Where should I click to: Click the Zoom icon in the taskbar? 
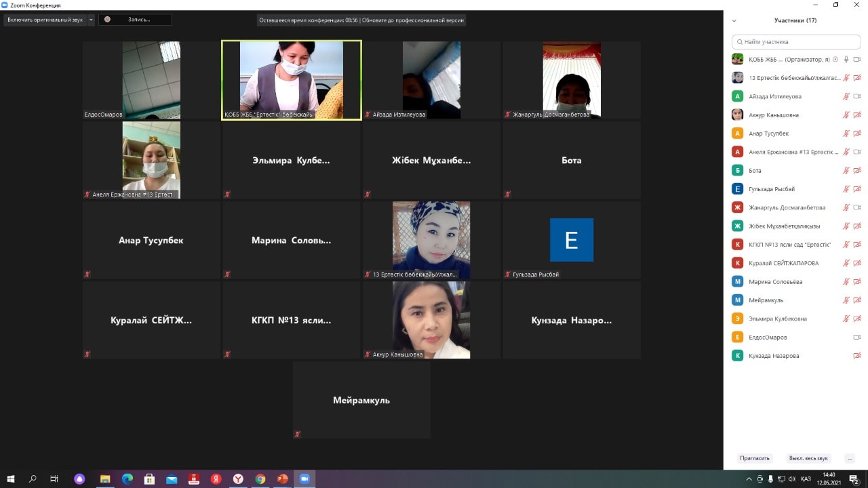pos(304,479)
